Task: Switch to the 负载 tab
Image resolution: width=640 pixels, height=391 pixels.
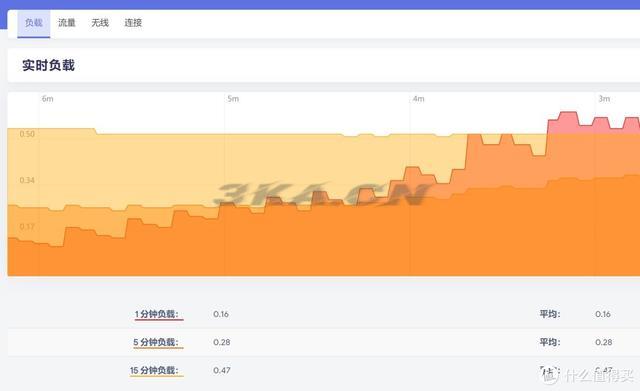Action: click(33, 23)
